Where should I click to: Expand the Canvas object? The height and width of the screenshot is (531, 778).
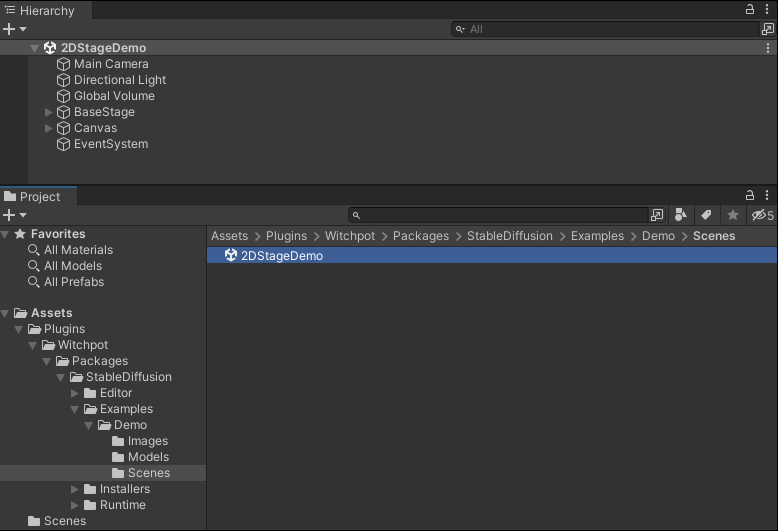click(x=48, y=128)
